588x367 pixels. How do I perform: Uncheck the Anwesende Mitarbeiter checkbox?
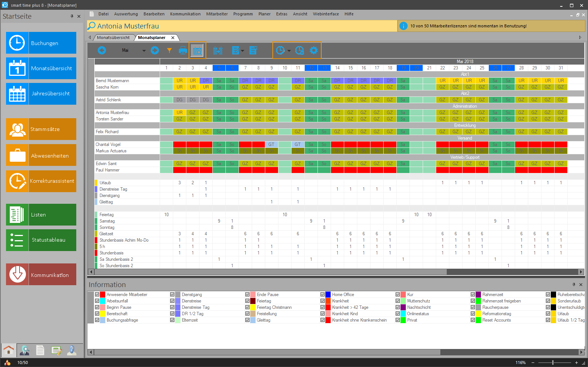[97, 295]
